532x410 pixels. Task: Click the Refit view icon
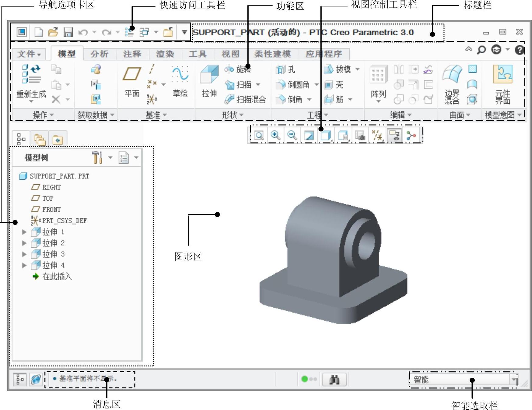[259, 135]
